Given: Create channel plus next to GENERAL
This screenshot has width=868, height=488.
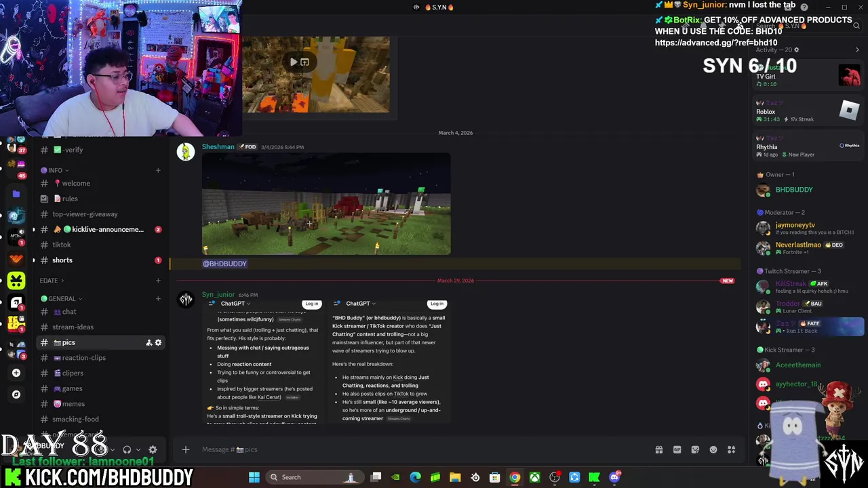Looking at the screenshot, I should [158, 299].
